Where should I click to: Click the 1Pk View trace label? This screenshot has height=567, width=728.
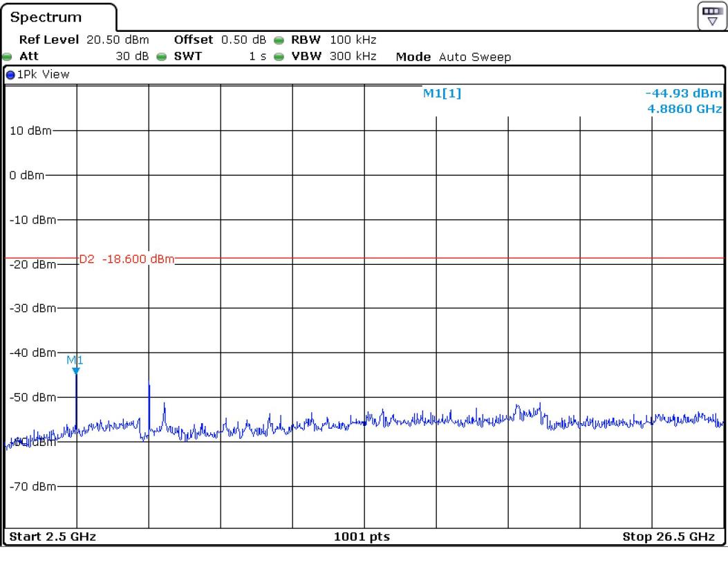click(x=43, y=74)
